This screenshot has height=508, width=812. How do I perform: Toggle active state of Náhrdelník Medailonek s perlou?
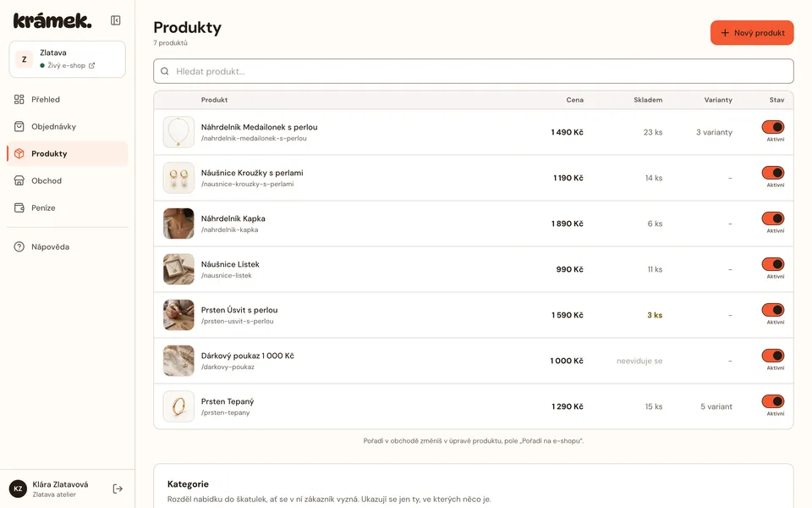[772, 127]
